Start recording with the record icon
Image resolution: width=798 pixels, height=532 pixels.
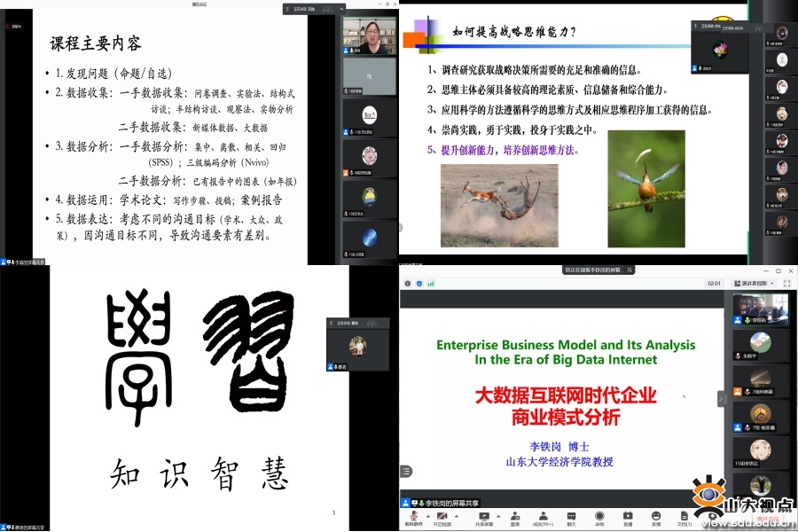click(x=599, y=515)
